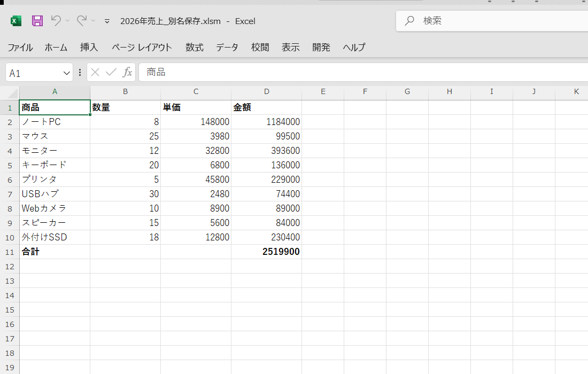Select cell with unit price 148000
Viewport: 588px width, 374px height.
(x=196, y=122)
